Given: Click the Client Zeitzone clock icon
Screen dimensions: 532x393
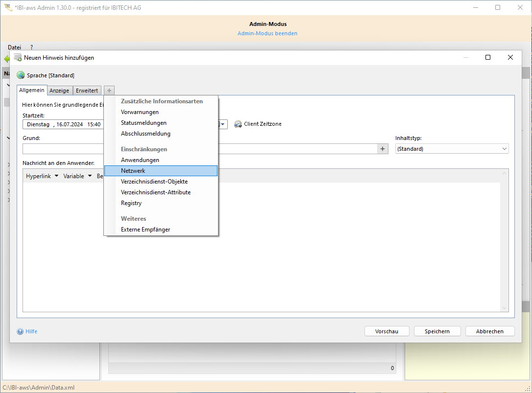Looking at the screenshot, I should click(x=238, y=124).
